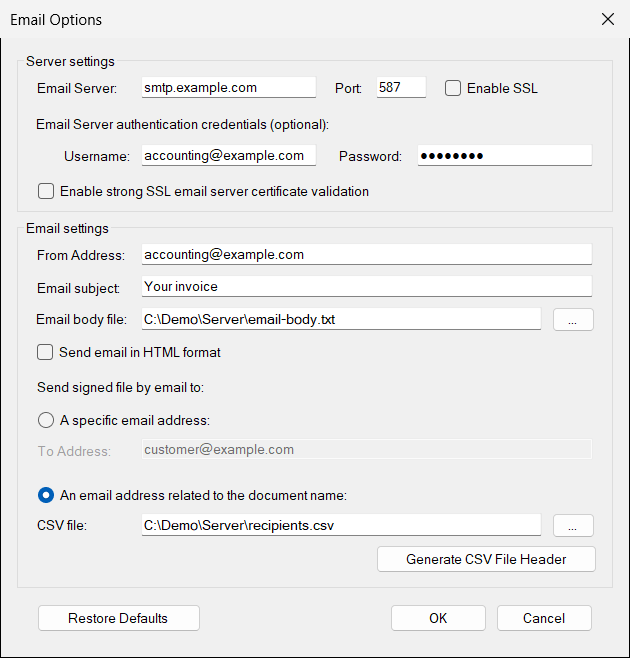Click the 'Email body file:' label

[81, 319]
